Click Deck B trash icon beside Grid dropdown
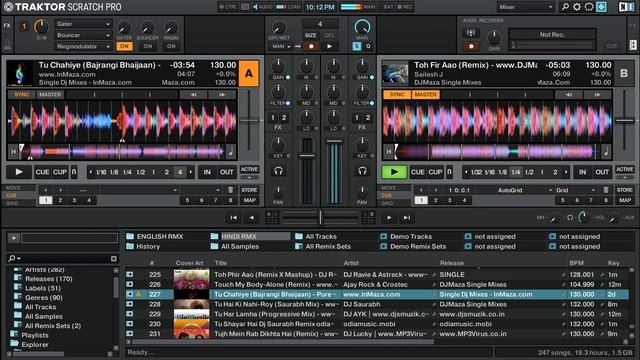This screenshot has height=360, width=640. point(606,190)
